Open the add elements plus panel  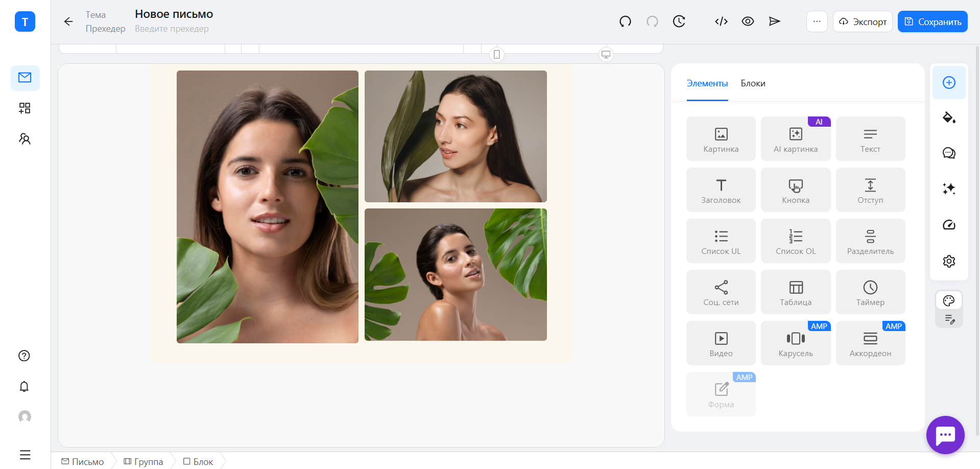click(949, 82)
